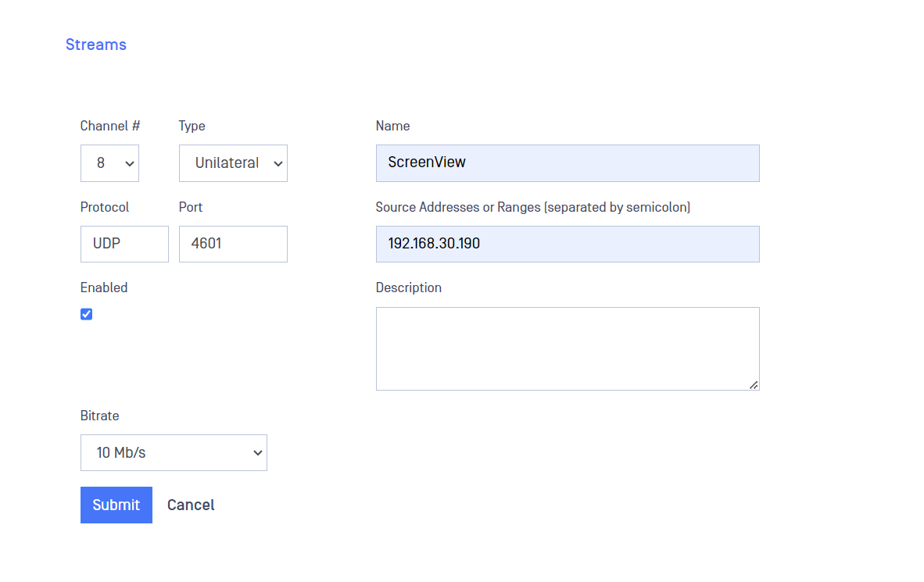The image size is (924, 582).
Task: Uncheck the Enabled checkbox
Action: [x=87, y=314]
